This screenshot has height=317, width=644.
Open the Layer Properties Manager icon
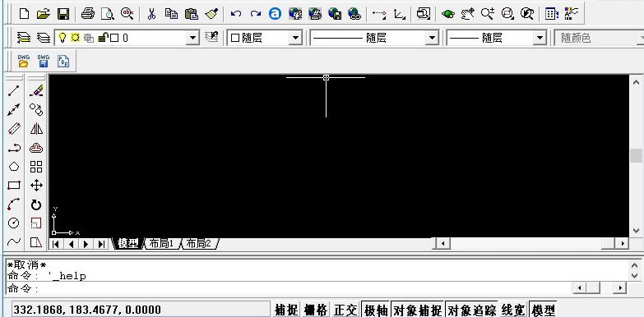tap(23, 38)
